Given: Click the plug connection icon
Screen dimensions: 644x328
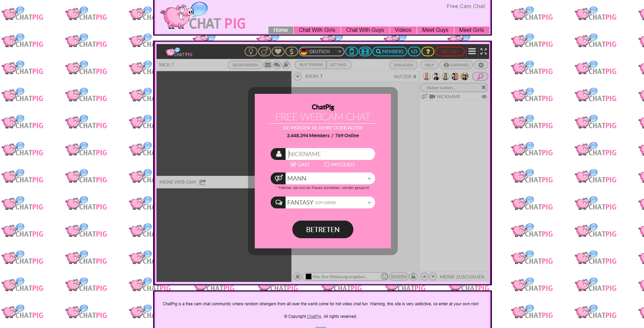Looking at the screenshot, I should pos(286,65).
